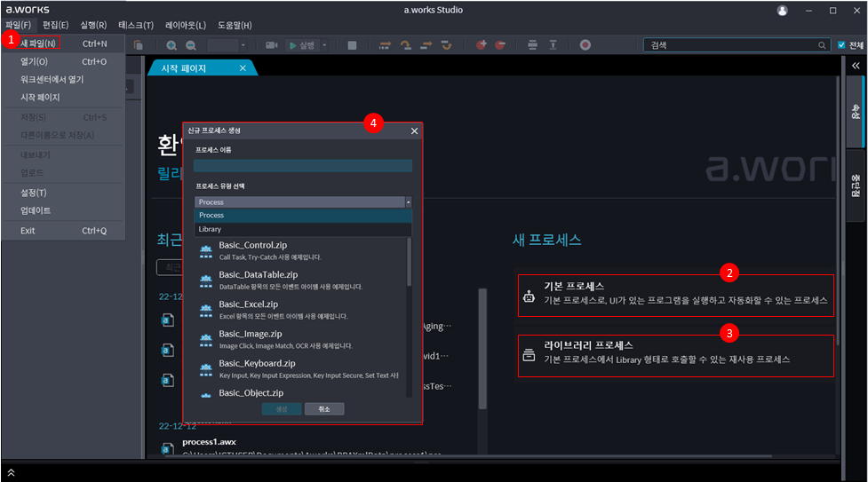
Task: Open the zoom level combo box
Action: (227, 45)
